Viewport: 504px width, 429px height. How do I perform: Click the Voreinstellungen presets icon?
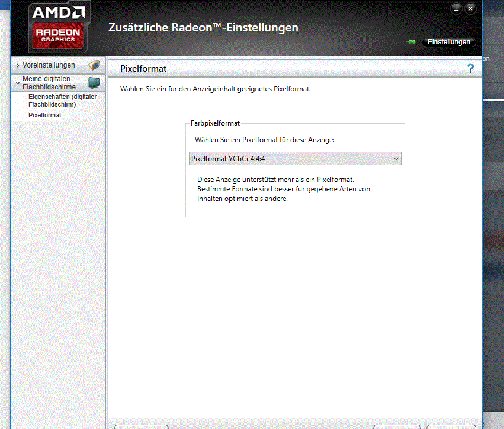click(x=95, y=65)
